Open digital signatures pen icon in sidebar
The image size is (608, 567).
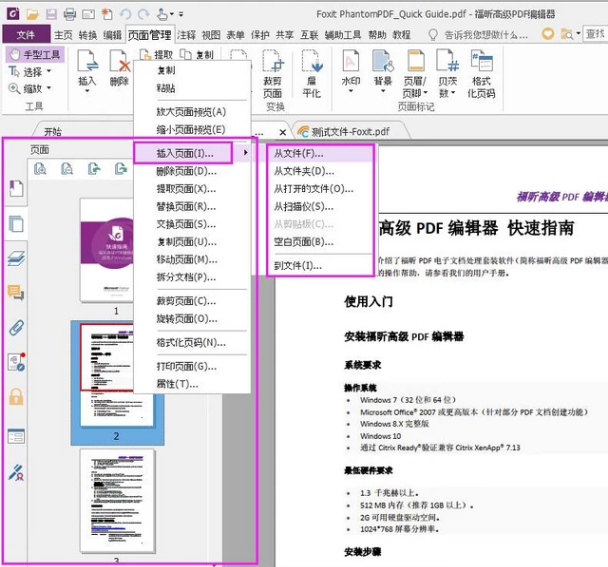(x=16, y=472)
